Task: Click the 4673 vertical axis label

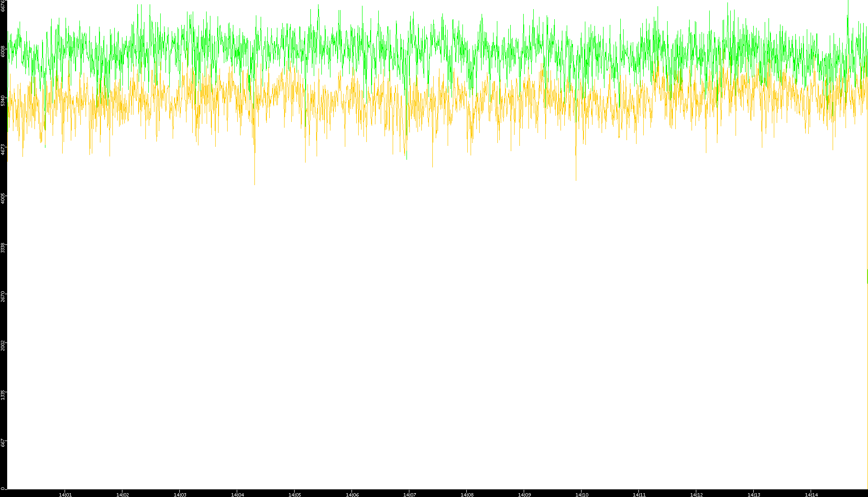Action: [3, 149]
